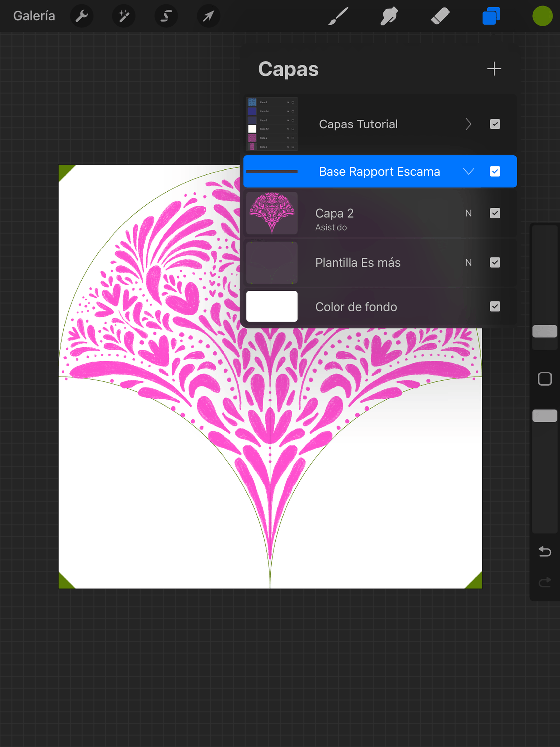Select the Plantilla Es más layer name

358,262
